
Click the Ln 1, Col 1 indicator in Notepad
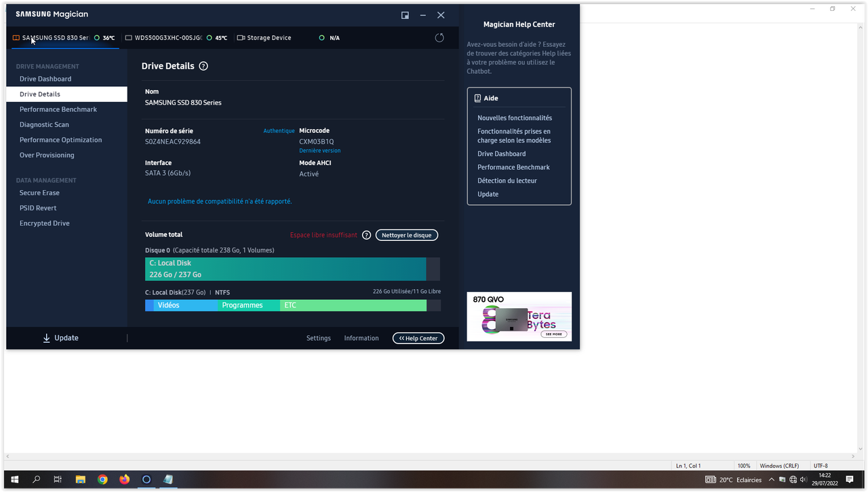tap(688, 466)
